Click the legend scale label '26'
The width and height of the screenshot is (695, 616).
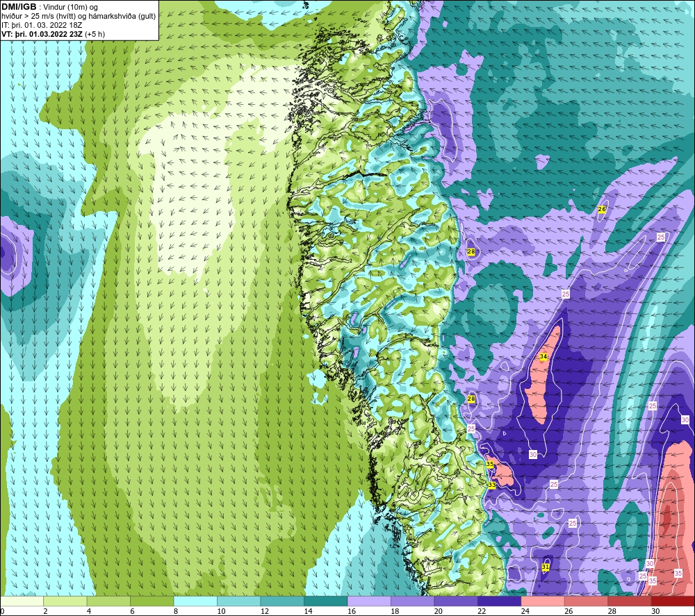tap(569, 611)
